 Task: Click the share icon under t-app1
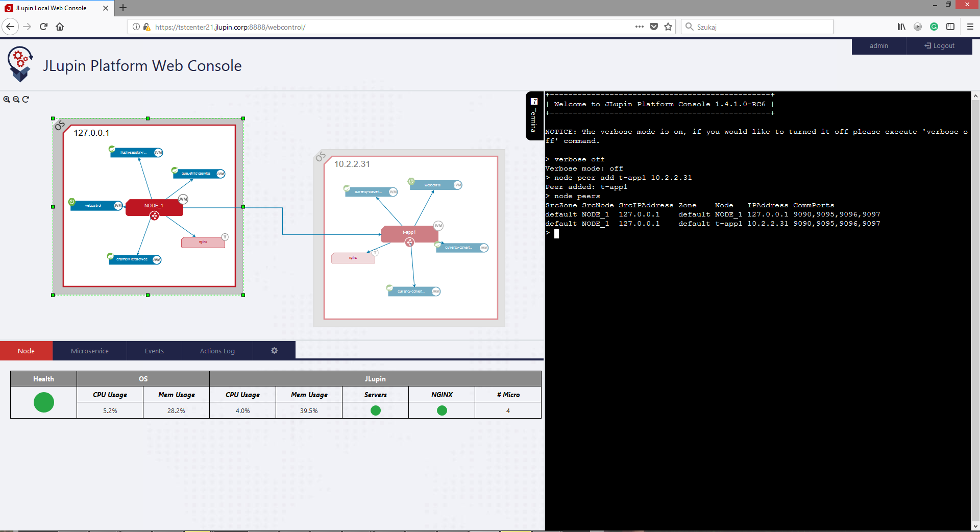click(409, 243)
